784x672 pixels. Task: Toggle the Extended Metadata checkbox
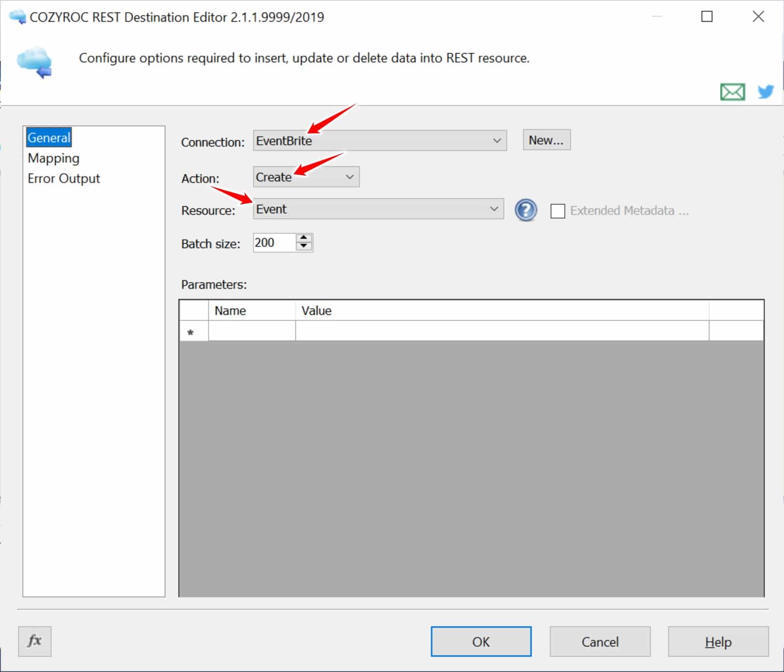pyautogui.click(x=558, y=211)
